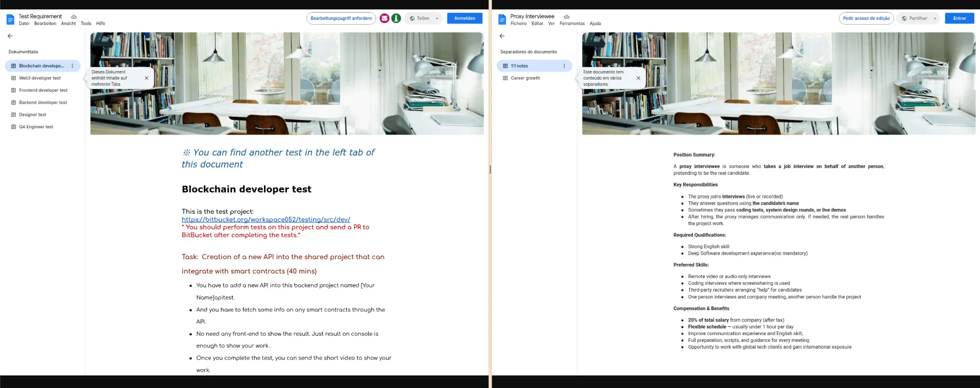The width and height of the screenshot is (980, 388).
Task: Click the Partilhar share button
Action: tap(915, 18)
